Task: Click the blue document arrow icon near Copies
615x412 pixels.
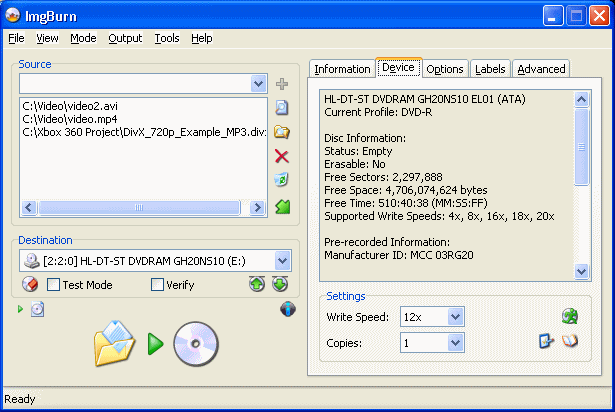Action: (x=546, y=341)
